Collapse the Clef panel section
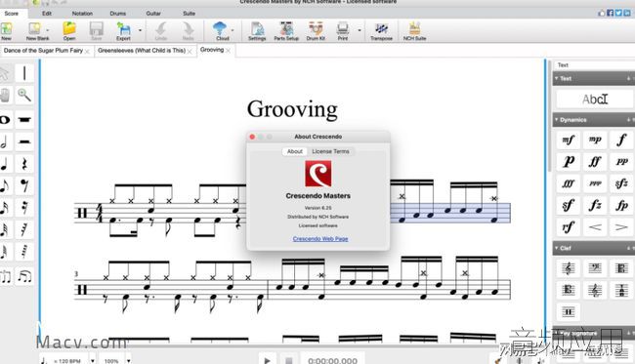Screen dimensions: 635x364 [x=557, y=248]
